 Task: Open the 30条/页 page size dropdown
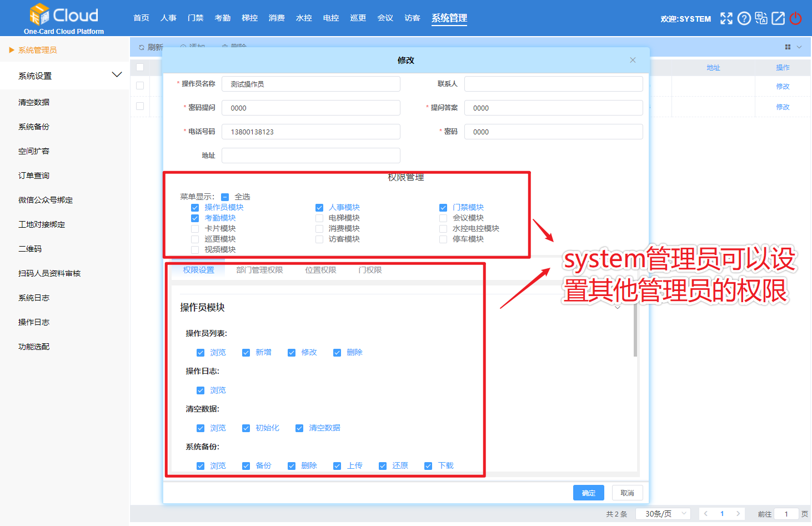pos(663,514)
